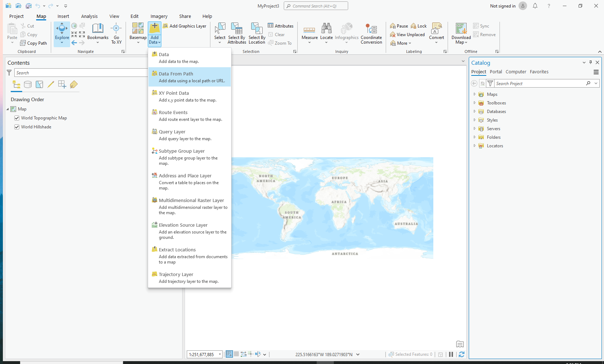The height and width of the screenshot is (364, 604).
Task: Click Select By Attributes icon
Action: (x=237, y=29)
